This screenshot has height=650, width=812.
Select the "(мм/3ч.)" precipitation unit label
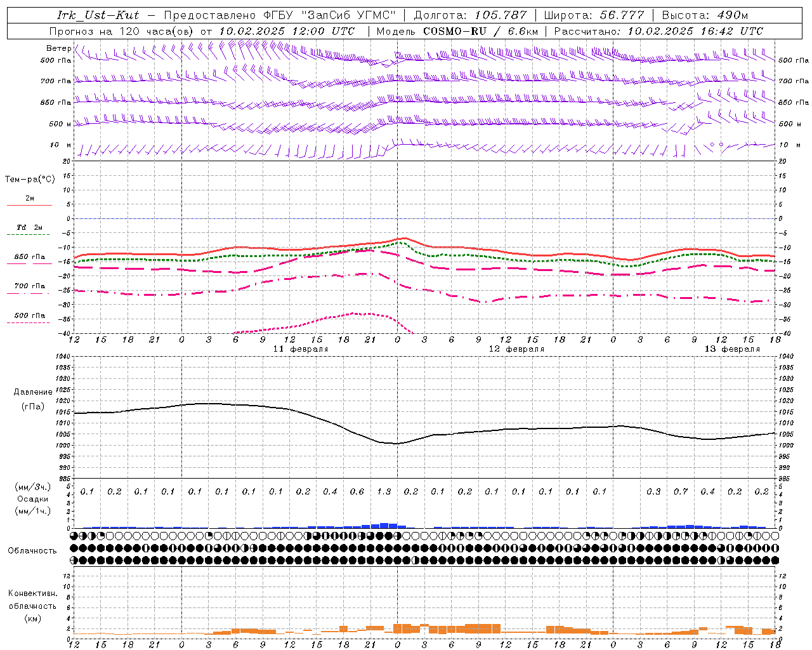click(33, 487)
